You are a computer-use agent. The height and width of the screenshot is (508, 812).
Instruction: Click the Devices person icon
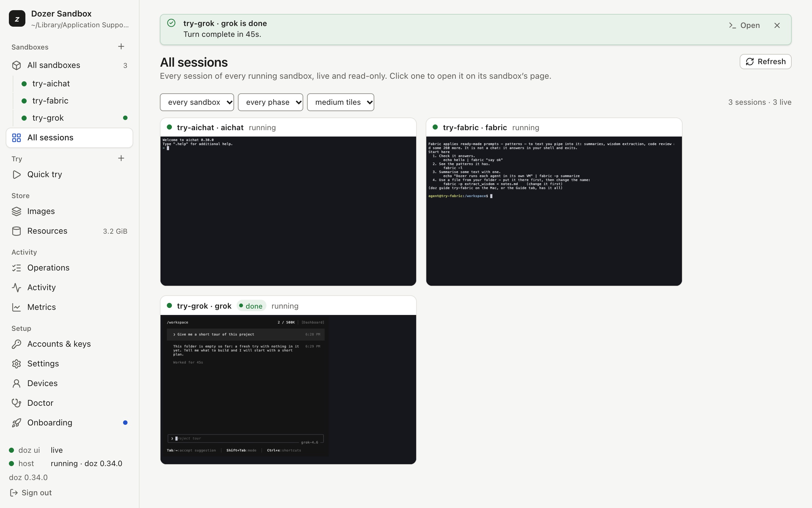pos(16,383)
